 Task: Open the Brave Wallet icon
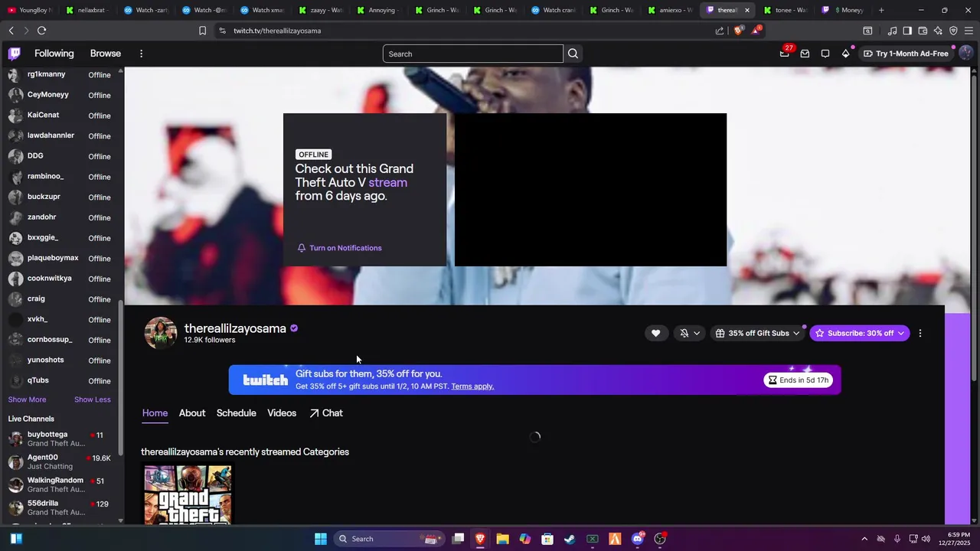[x=923, y=31]
